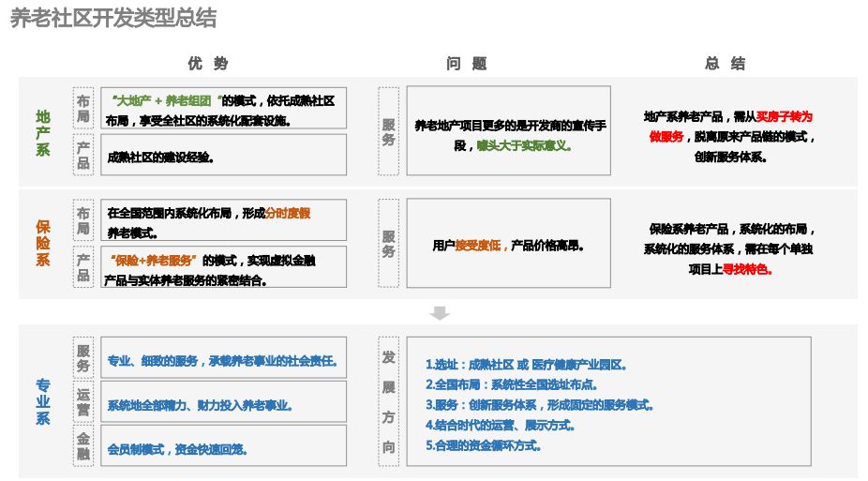Click the 运营 tag in 专业系 row
The image size is (868, 481).
[83, 402]
